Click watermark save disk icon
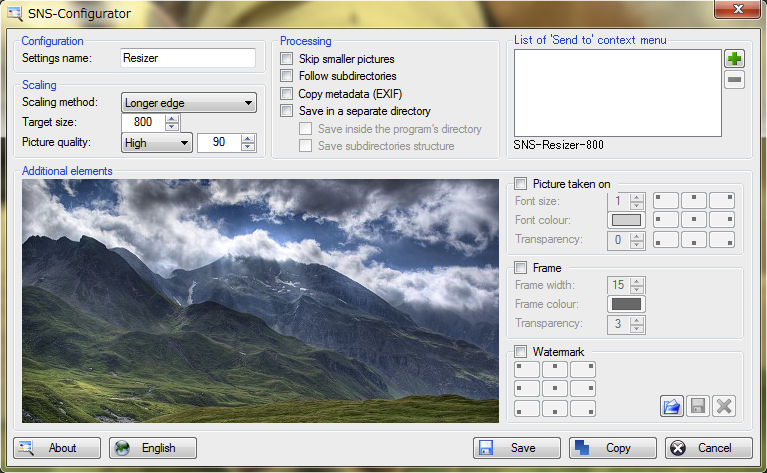The image size is (767, 473). pos(698,406)
